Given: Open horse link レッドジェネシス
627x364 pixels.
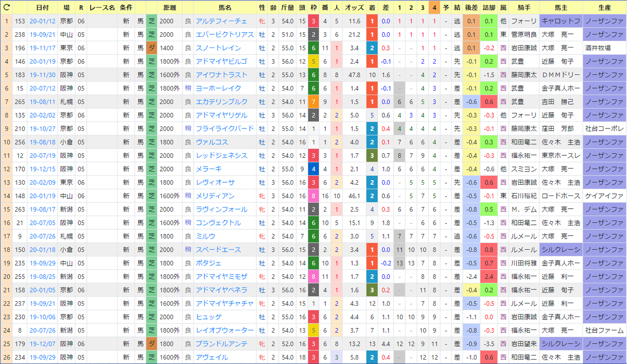Looking at the screenshot, I should coord(221,155).
